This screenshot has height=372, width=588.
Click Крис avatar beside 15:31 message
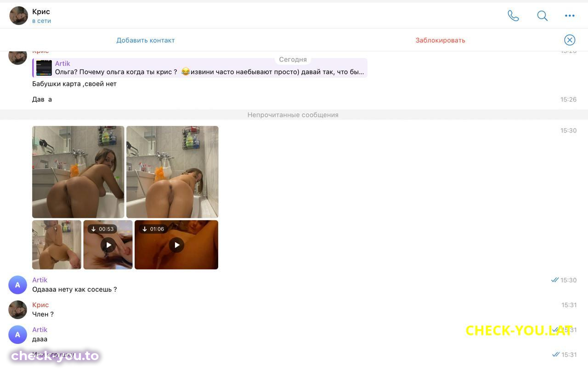pos(18,310)
